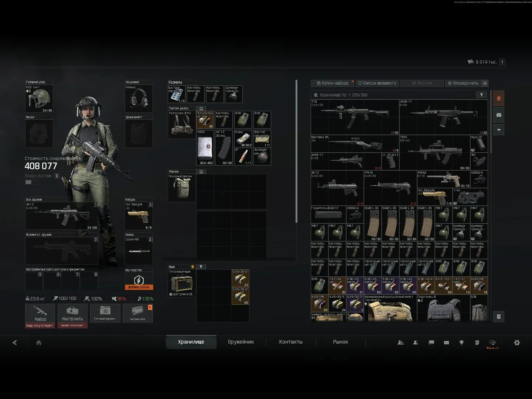Image resolution: width=532 pixels, height=399 pixels.
Task: Select the M9A3 pistol in storage
Action: (444, 179)
